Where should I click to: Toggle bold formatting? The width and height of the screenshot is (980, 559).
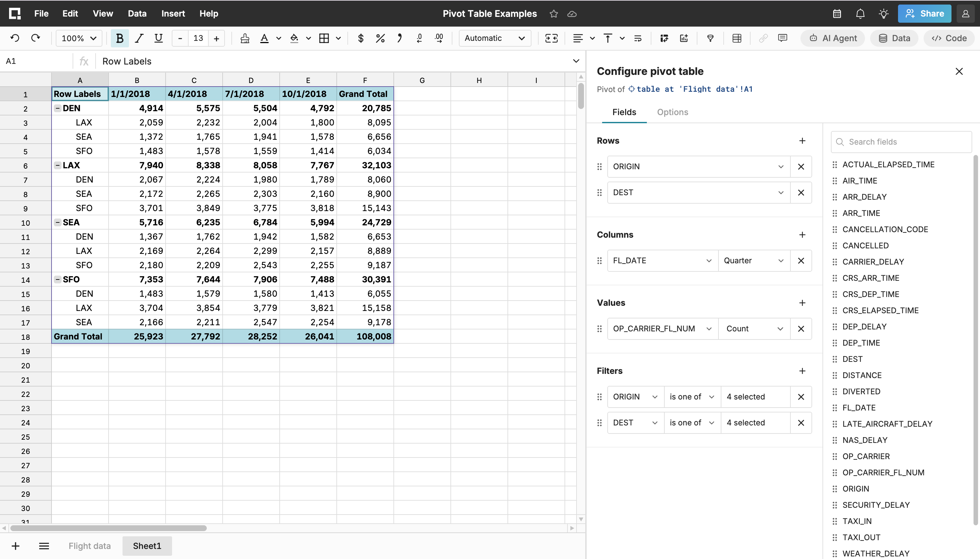click(120, 38)
